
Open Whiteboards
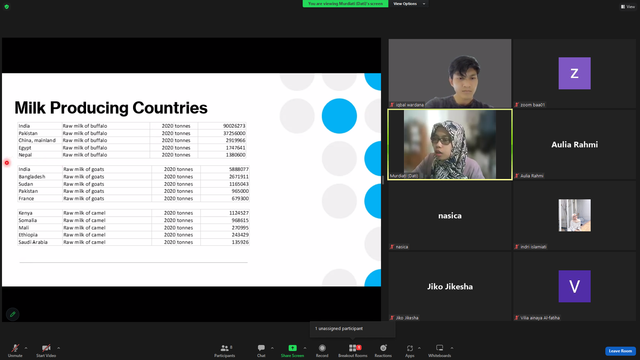pyautogui.click(x=440, y=350)
